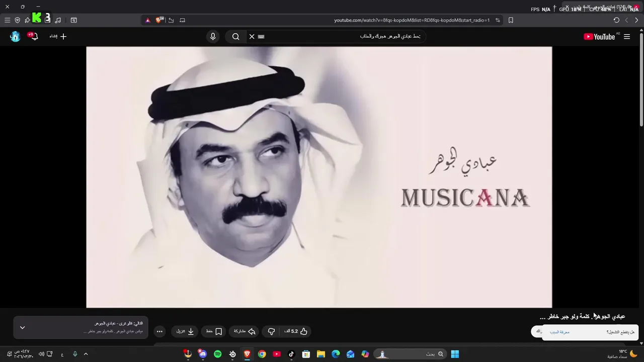
Task: Switch to the Brave browser taskbar icon
Action: (247, 354)
